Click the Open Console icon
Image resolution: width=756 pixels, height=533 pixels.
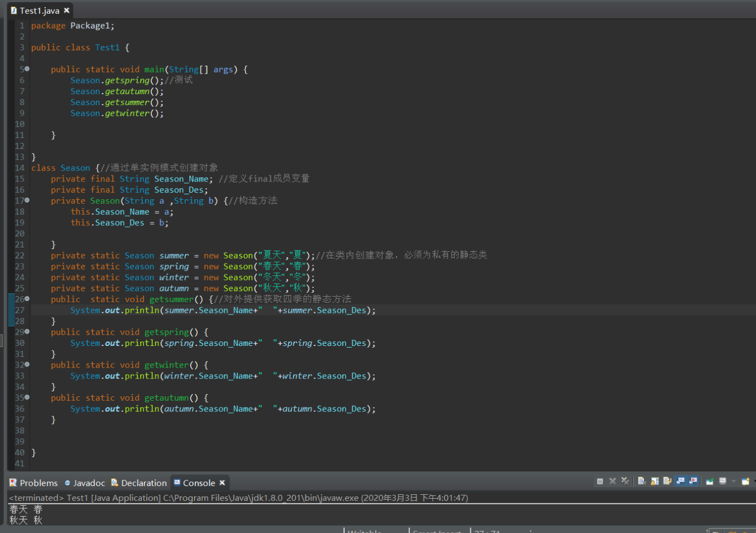pos(745,482)
